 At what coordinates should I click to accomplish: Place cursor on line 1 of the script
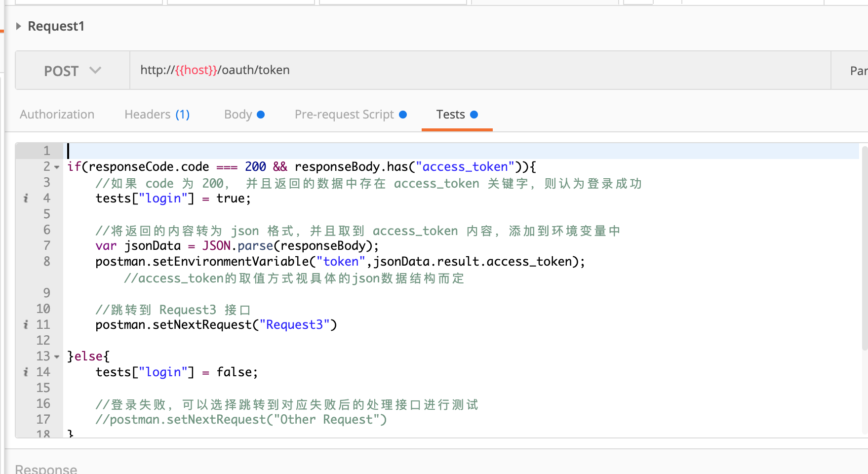148,151
